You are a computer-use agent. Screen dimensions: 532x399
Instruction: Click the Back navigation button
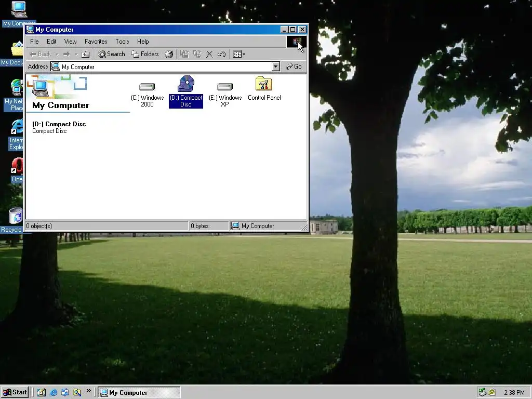(x=40, y=54)
